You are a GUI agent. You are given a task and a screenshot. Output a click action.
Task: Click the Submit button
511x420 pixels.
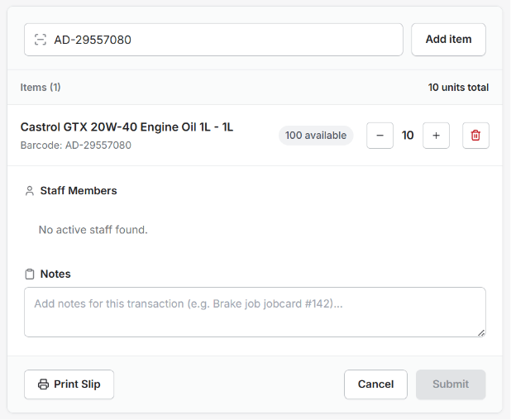[x=451, y=384]
